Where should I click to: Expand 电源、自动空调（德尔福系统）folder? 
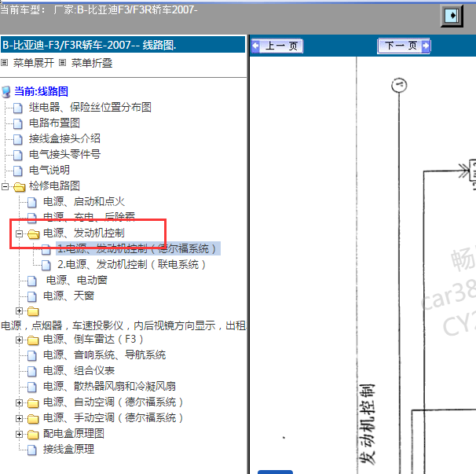click(x=19, y=403)
